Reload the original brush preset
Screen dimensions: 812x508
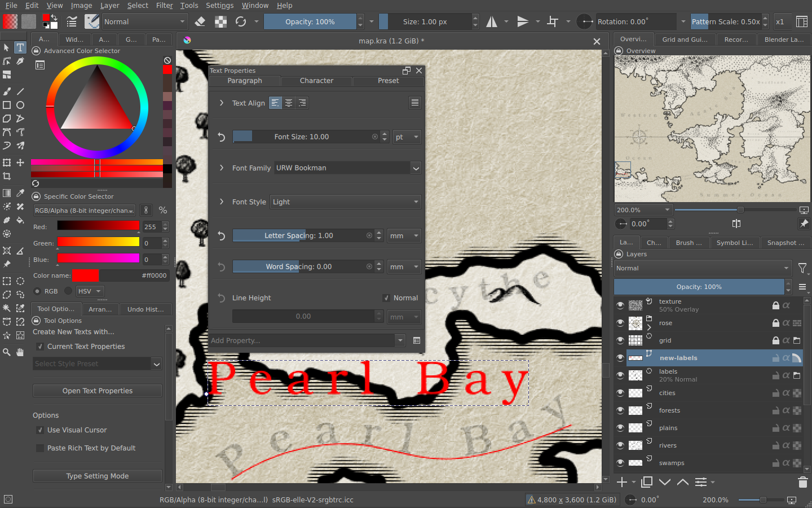(x=241, y=21)
